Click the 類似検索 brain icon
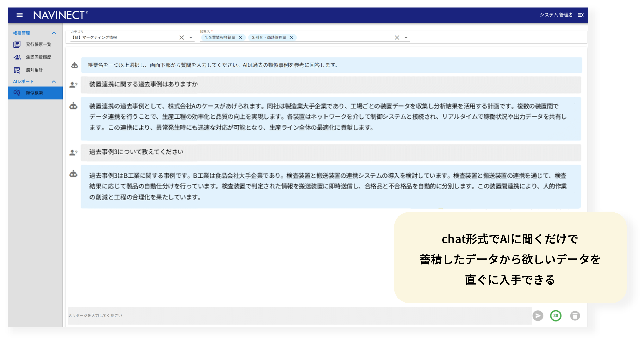 coord(17,93)
